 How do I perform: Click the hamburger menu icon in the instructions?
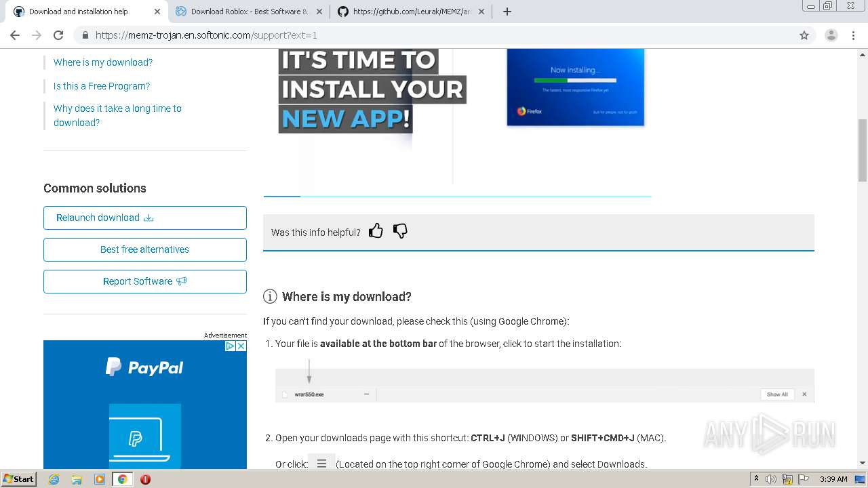tap(321, 464)
